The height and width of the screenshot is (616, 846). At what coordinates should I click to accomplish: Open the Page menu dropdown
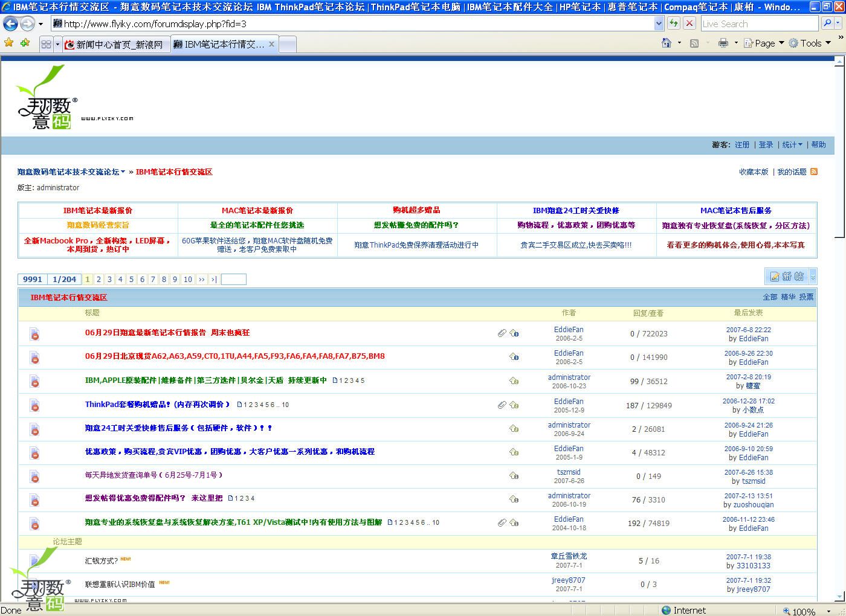[764, 43]
